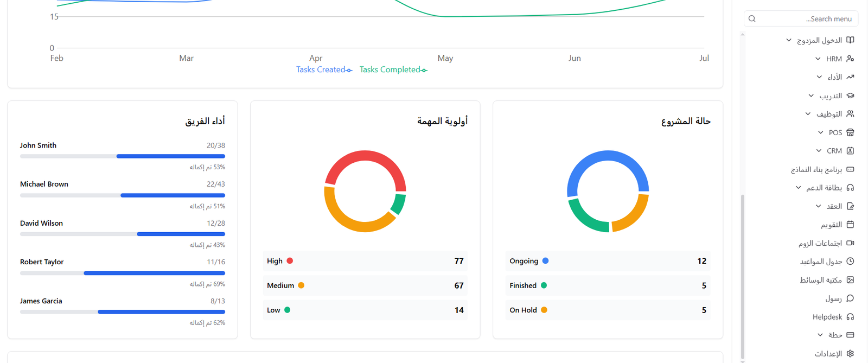
Task: Expand the HRM menu chevron
Action: [818, 59]
